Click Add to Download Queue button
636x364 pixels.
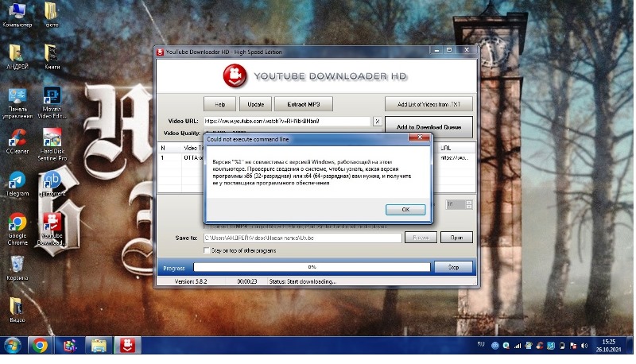[x=429, y=127]
